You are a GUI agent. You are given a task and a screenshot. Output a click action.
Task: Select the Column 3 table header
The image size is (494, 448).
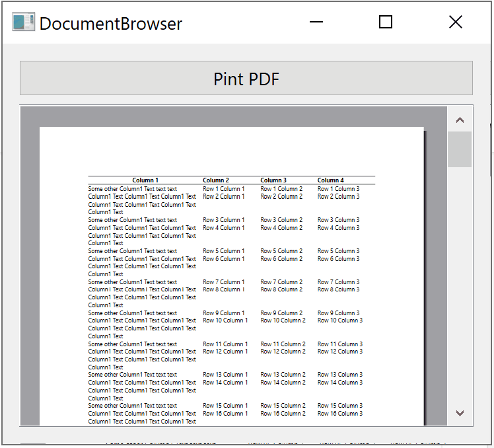(273, 180)
